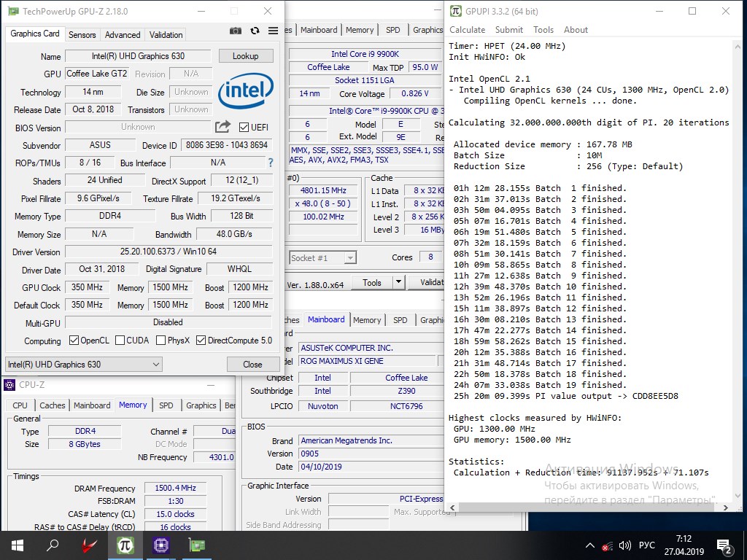Toggle the PhysX checkbox
Screen dimensions: 747x560
[x=161, y=341]
